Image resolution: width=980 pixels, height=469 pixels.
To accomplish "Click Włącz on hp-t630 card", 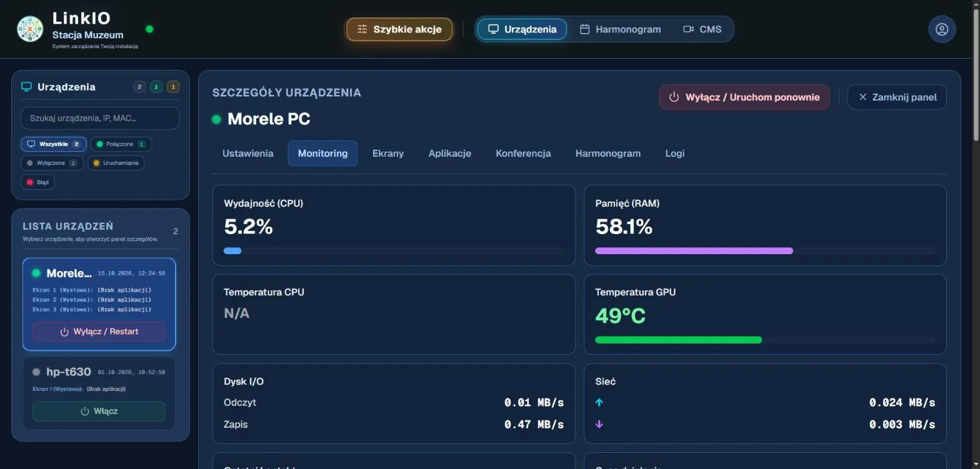I will point(99,411).
